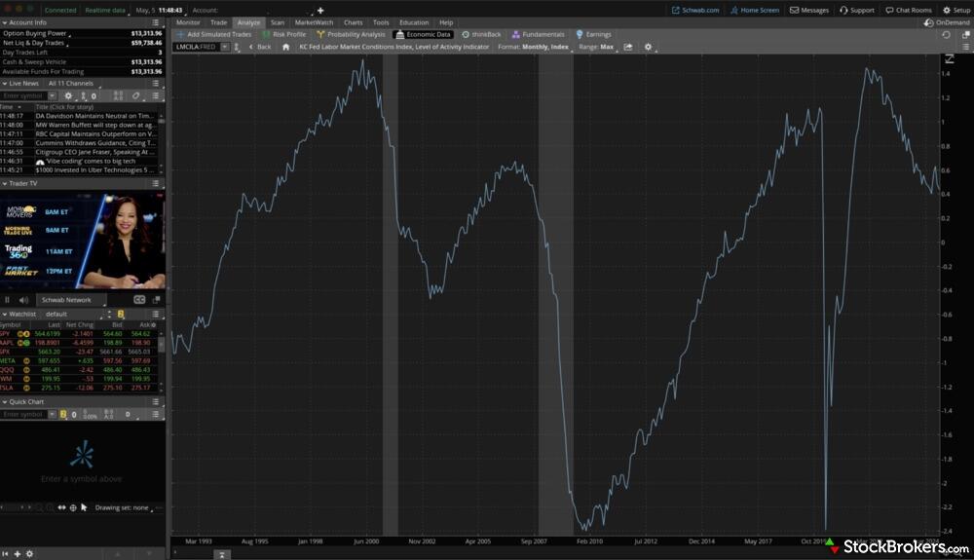Toggle closed captions on Trader TV
The width and height of the screenshot is (974, 560).
tap(139, 300)
